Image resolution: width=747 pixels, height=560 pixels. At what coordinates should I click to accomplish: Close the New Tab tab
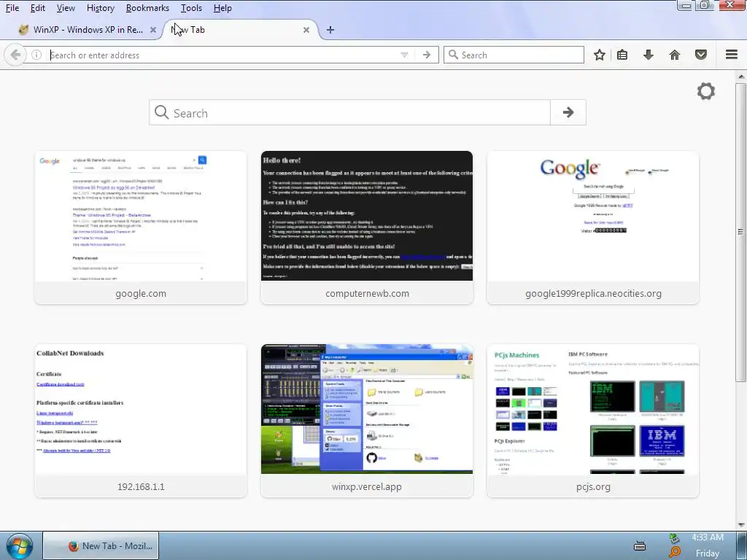pos(306,29)
